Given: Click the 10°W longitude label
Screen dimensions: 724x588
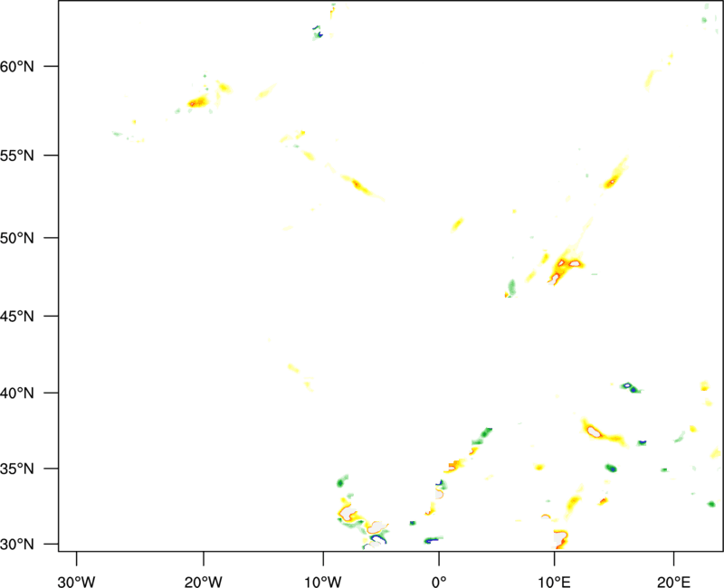Looking at the screenshot, I should tap(323, 582).
